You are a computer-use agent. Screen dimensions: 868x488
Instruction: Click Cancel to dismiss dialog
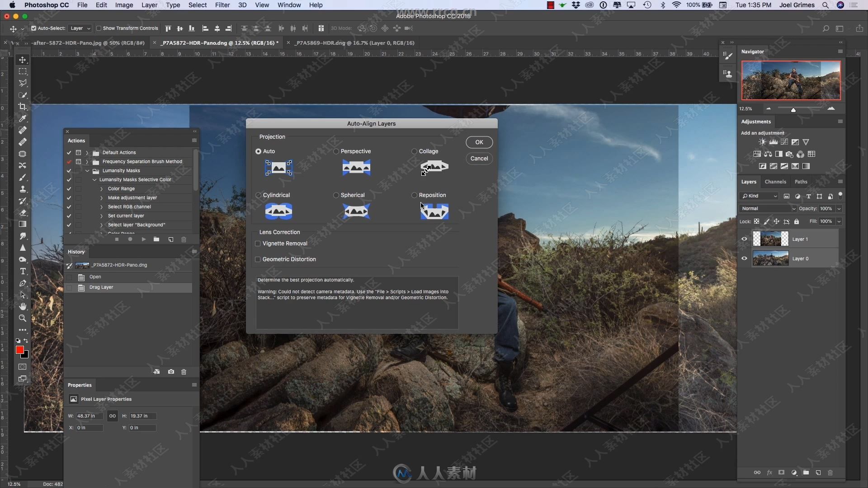point(479,158)
